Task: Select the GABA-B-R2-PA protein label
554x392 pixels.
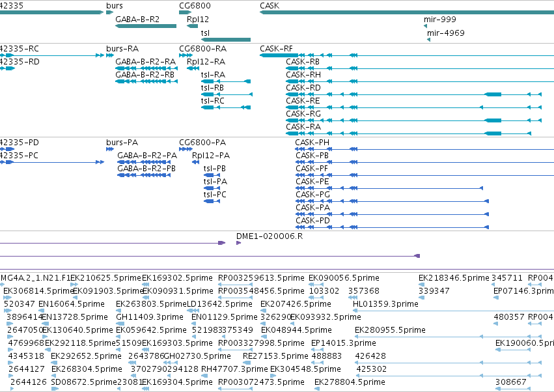Action: [x=147, y=156]
